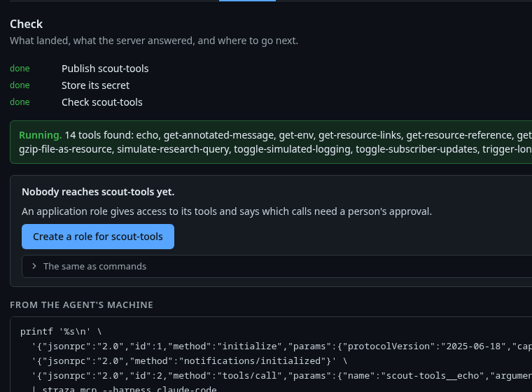Click the notifications/initialized JSON line
532x392 pixels.
[190, 360]
